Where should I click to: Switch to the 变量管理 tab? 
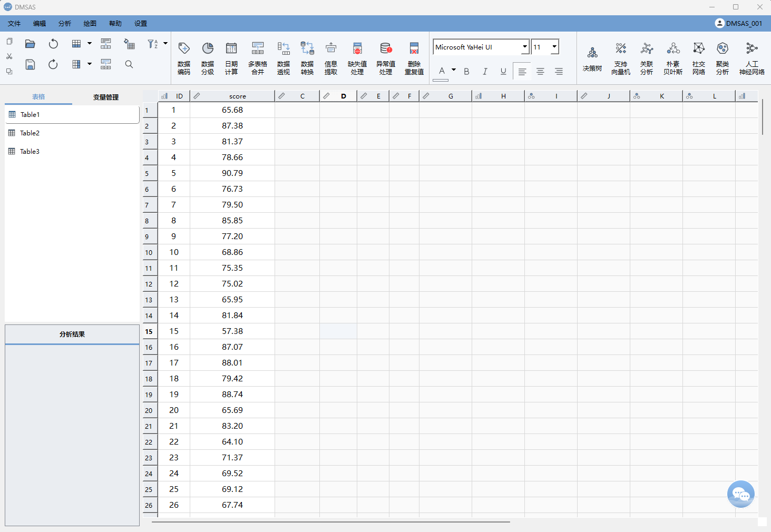[106, 97]
